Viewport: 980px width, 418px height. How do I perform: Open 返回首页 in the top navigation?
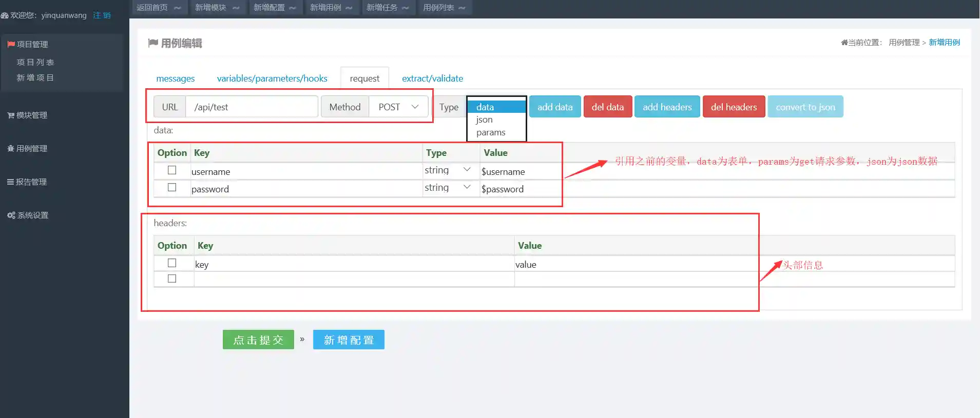159,8
